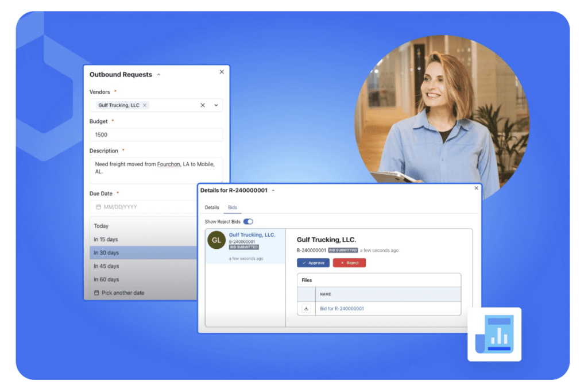
Task: Remove the Gulf Trucking, LLC vendor tag
Action: 144,106
